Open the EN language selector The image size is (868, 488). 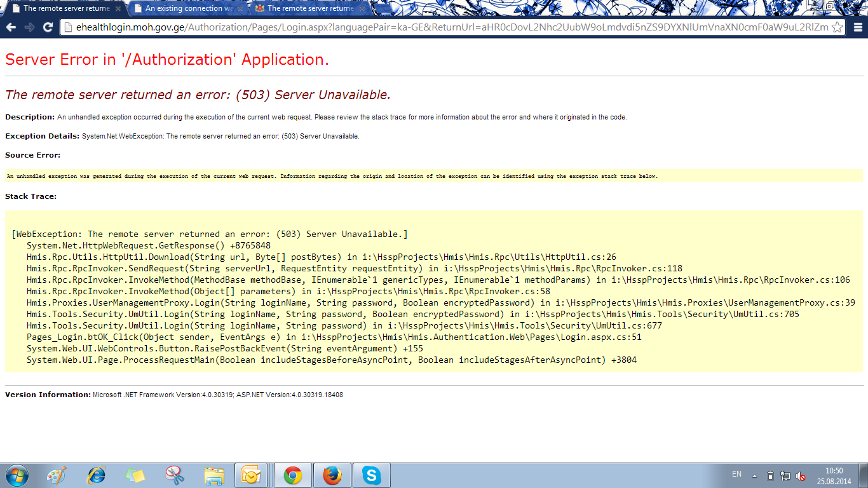click(x=736, y=475)
